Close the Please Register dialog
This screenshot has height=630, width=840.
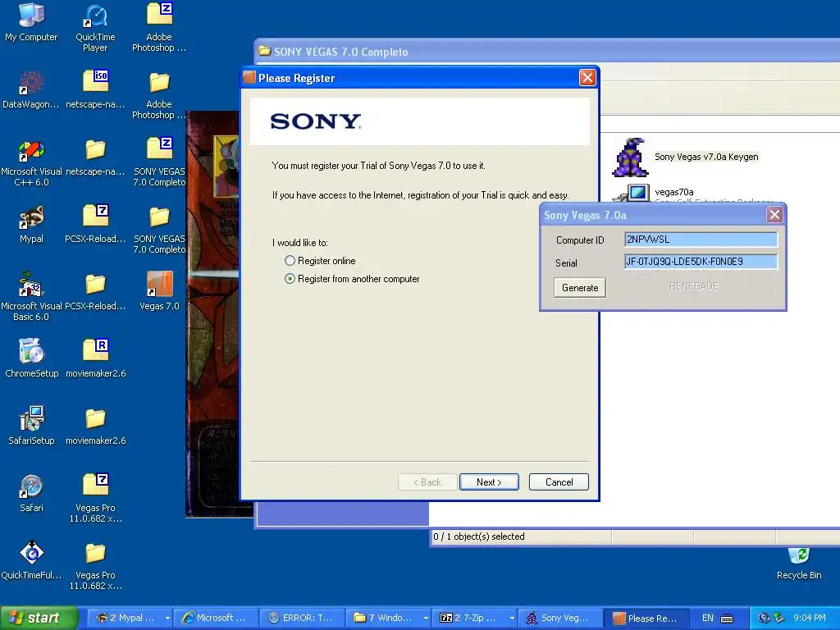tap(587, 78)
